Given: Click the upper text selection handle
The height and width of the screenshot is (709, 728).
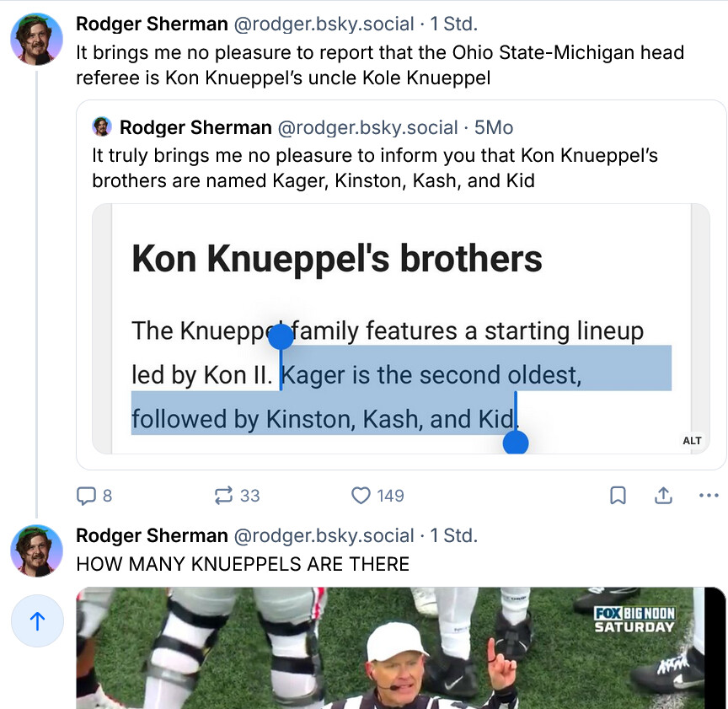Looking at the screenshot, I should click(281, 338).
